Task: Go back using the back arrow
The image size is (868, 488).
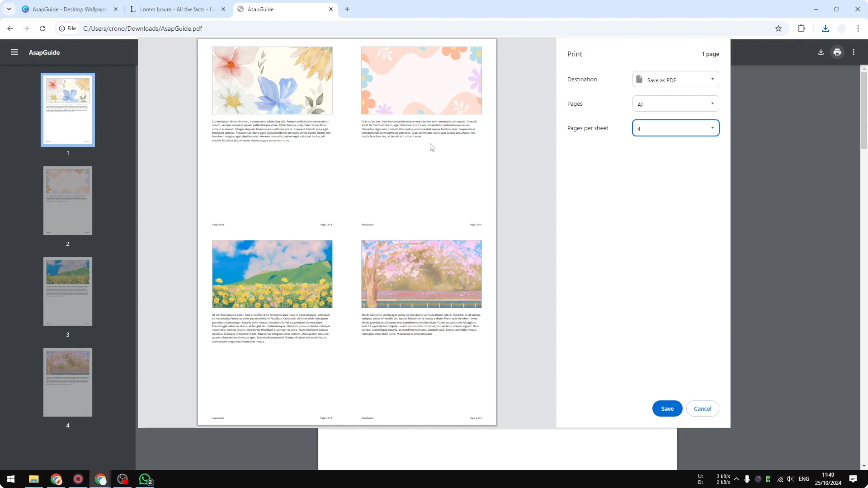Action: click(x=10, y=28)
